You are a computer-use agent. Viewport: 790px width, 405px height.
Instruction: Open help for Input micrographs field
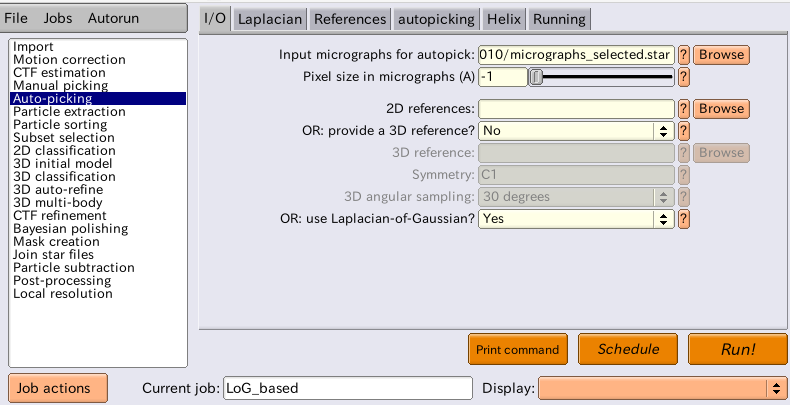pyautogui.click(x=683, y=54)
